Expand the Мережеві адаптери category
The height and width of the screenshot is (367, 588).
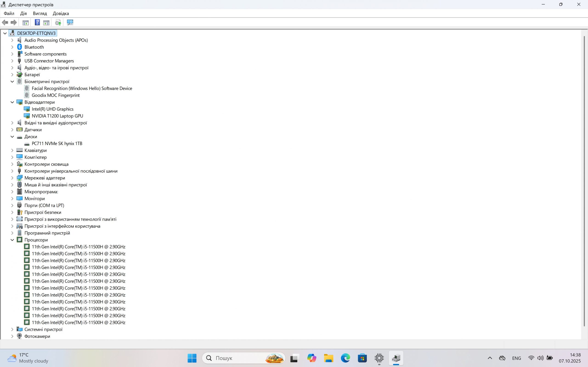(12, 178)
